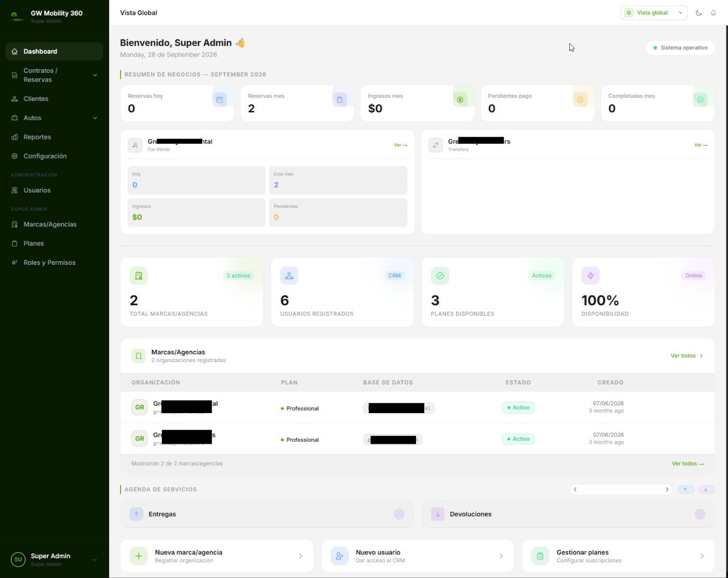Click the Contratos / Reservas document icon
The width and height of the screenshot is (728, 578).
[x=15, y=75]
